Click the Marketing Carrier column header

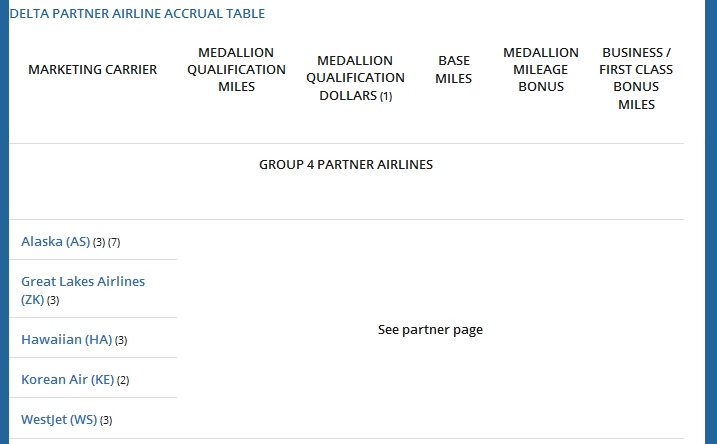(92, 70)
